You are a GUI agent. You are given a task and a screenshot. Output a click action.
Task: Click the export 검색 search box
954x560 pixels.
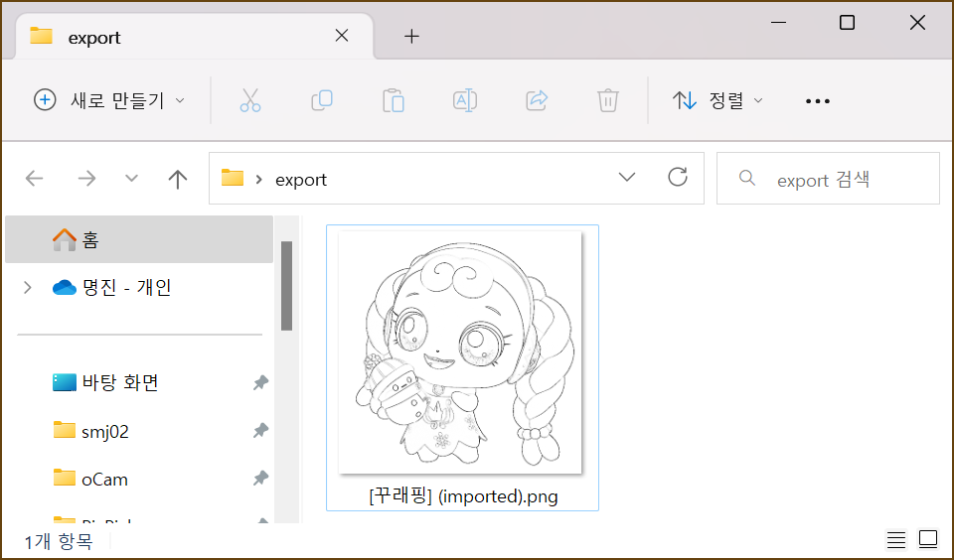[x=828, y=178]
